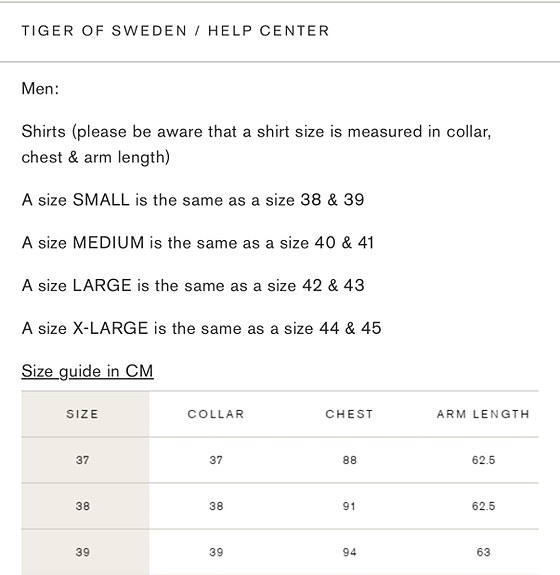This screenshot has height=575, width=560.
Task: Click collar value 37 cell
Action: (216, 460)
